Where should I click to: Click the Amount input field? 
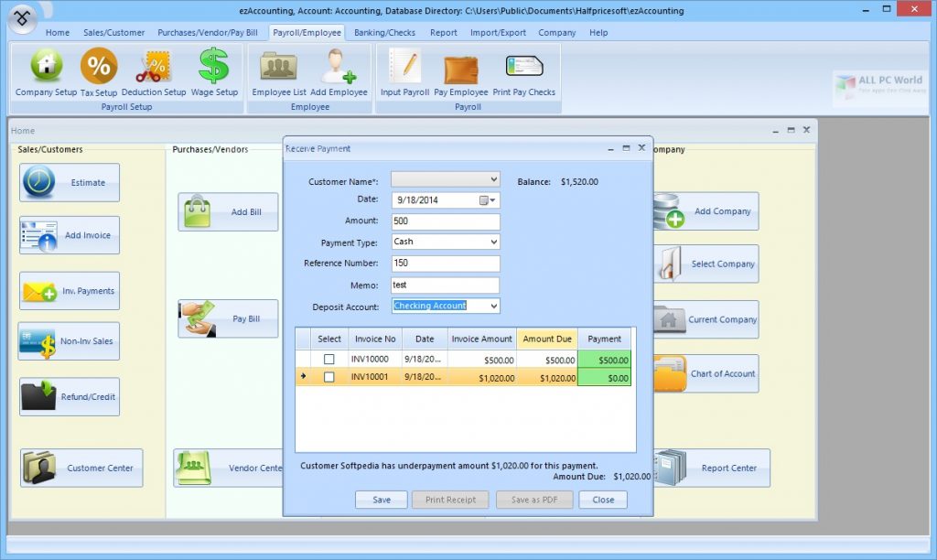(446, 221)
